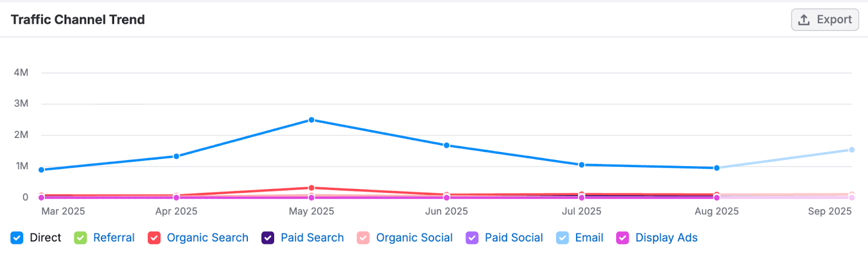Screen dimensions: 868x259
Task: Click the Display Ads legend label
Action: pos(666,238)
